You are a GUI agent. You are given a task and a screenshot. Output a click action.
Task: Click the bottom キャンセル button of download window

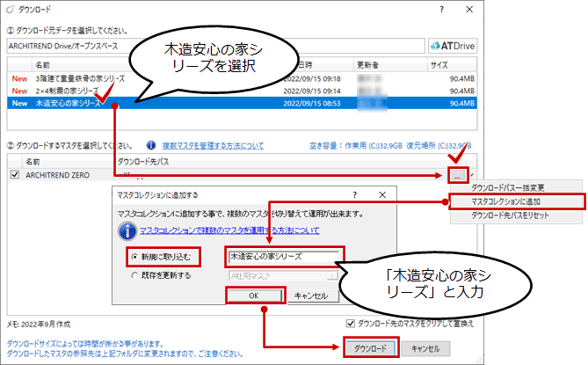425,348
